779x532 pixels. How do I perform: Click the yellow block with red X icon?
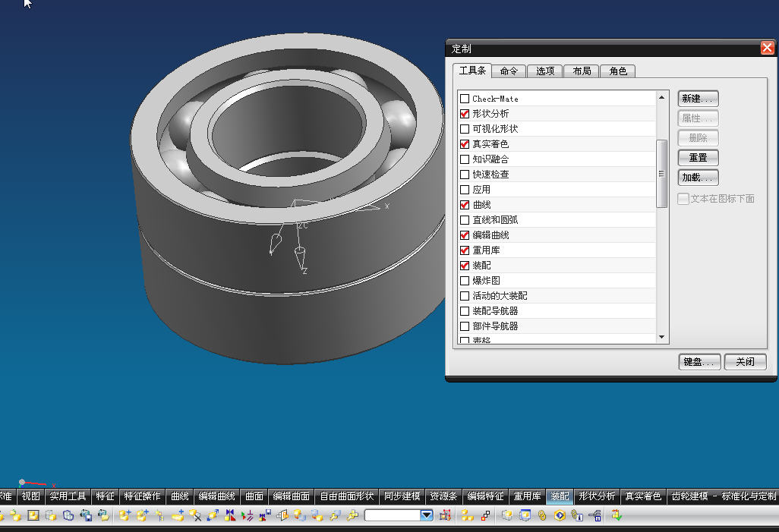(x=194, y=515)
